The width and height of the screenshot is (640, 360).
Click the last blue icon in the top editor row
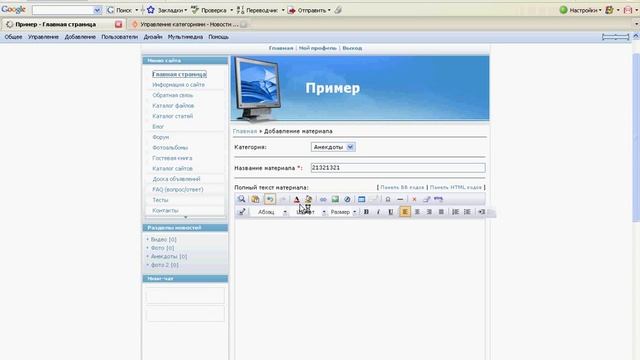pyautogui.click(x=438, y=199)
